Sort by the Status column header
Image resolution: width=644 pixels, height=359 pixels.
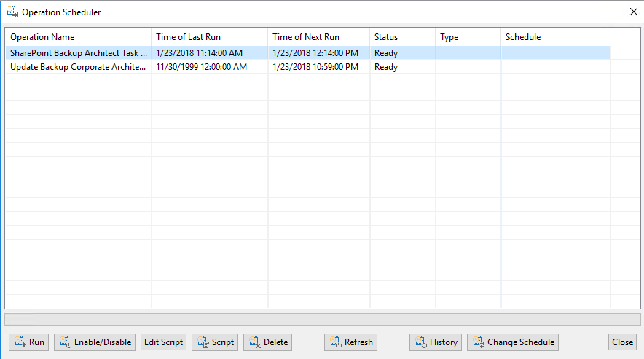point(402,37)
